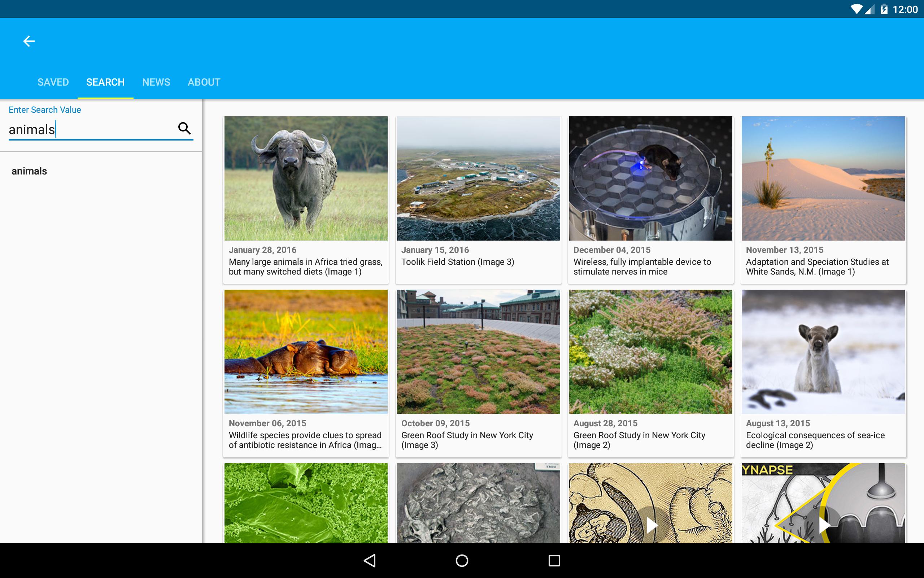Click the January 28, 2016 date
The image size is (924, 578).
point(263,250)
